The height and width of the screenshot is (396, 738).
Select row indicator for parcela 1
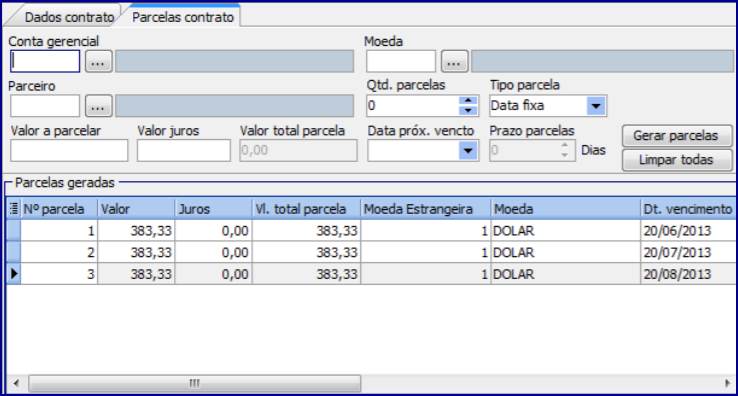[x=14, y=231]
